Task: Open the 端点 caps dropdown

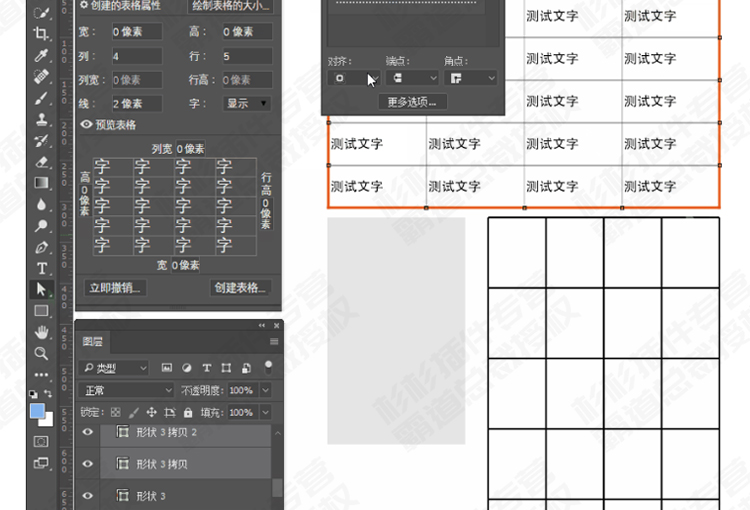Action: 412,78
